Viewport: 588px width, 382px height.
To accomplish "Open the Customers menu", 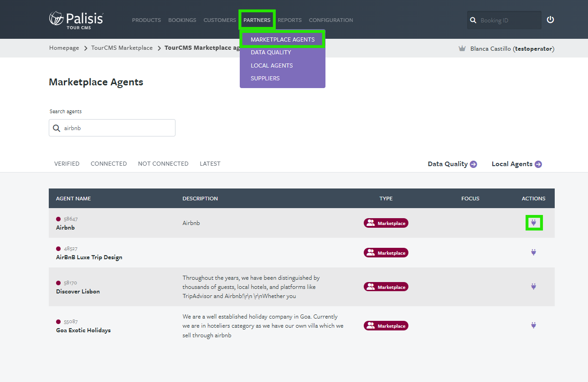I will coord(220,20).
